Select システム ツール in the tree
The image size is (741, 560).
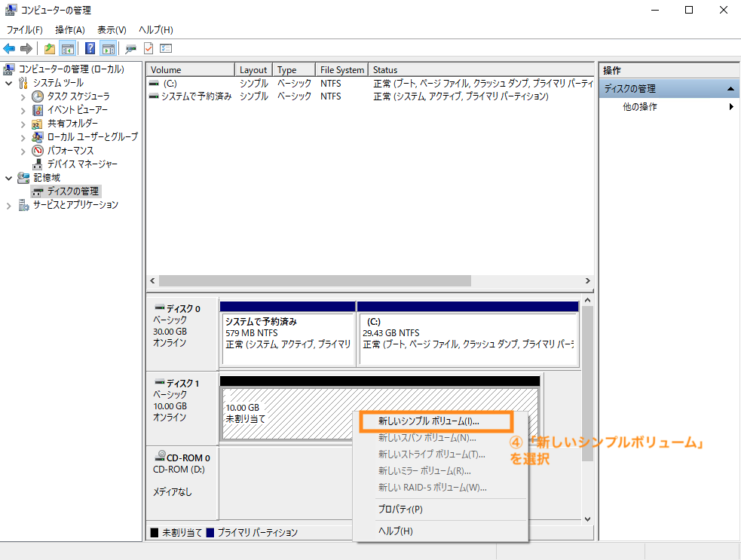[58, 83]
